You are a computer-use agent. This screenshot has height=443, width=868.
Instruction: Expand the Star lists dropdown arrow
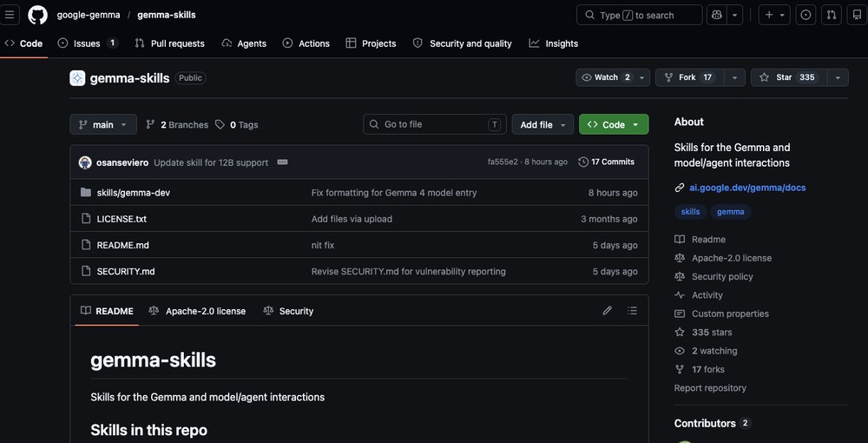[x=838, y=77]
